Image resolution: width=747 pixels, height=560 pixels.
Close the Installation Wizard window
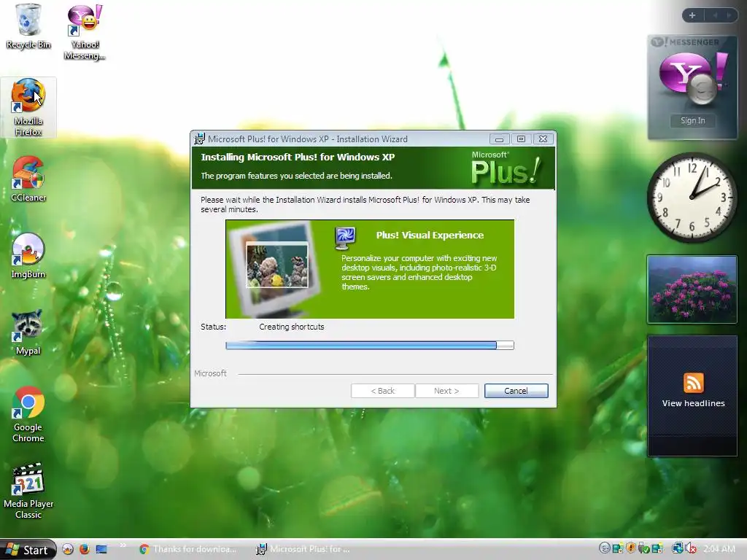pyautogui.click(x=543, y=139)
